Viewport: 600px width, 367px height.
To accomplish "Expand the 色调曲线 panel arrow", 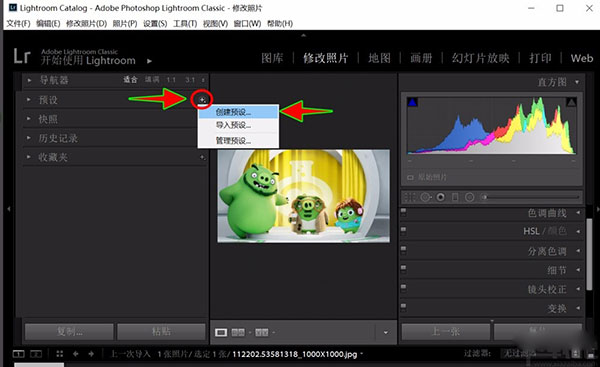I will tap(578, 212).
